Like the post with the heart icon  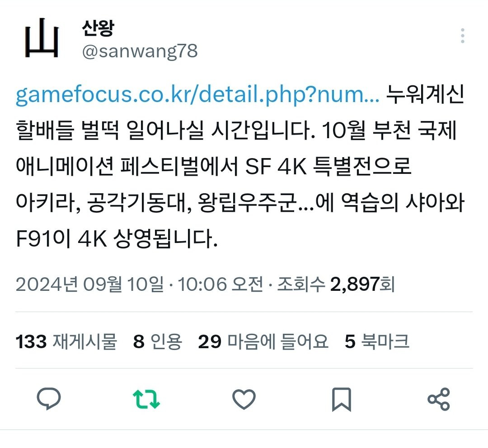click(x=244, y=399)
